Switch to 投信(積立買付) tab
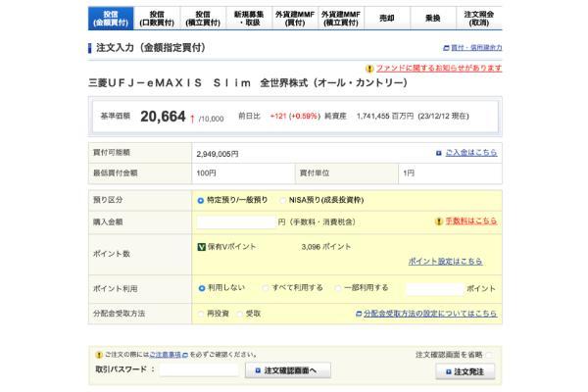The image size is (588, 392). pyautogui.click(x=203, y=19)
